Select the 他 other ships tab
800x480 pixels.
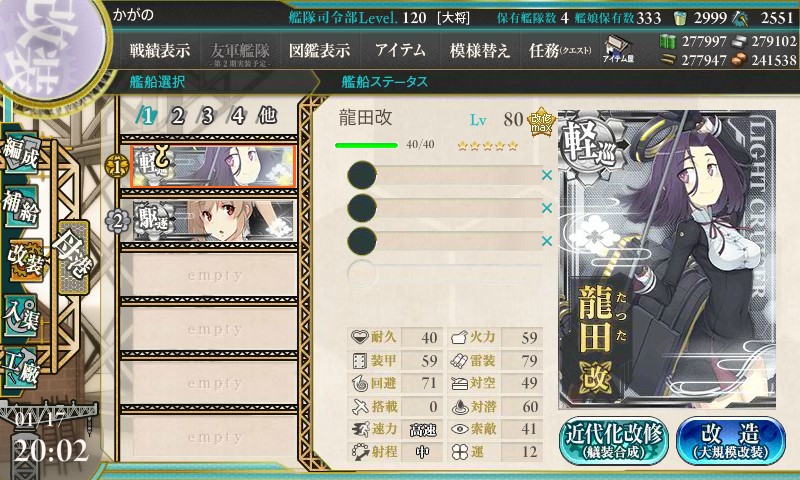(267, 116)
